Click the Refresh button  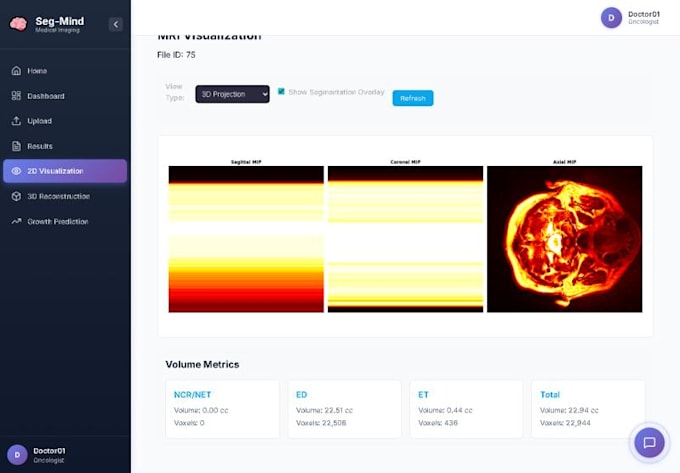(x=413, y=98)
